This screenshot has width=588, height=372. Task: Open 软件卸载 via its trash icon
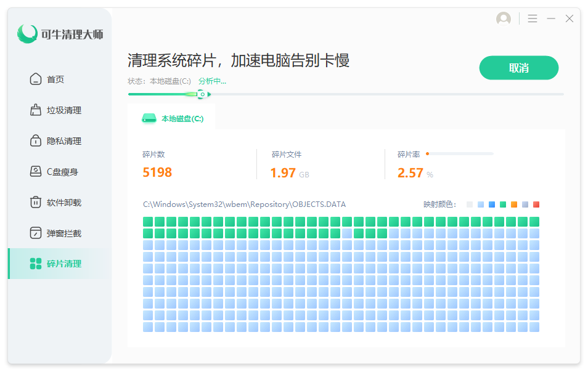click(x=36, y=203)
